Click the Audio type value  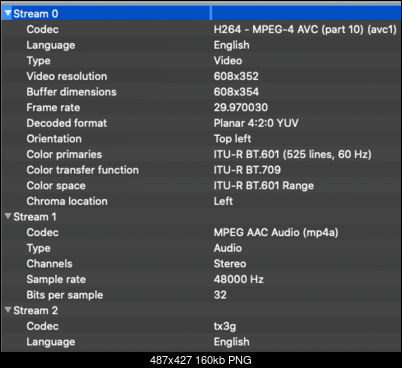pos(228,248)
